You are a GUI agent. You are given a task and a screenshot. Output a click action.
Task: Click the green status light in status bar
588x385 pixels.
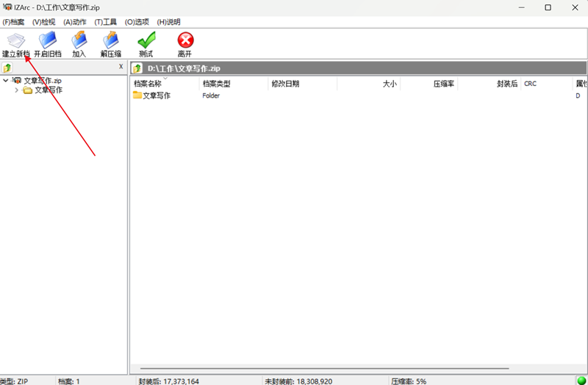pyautogui.click(x=581, y=381)
